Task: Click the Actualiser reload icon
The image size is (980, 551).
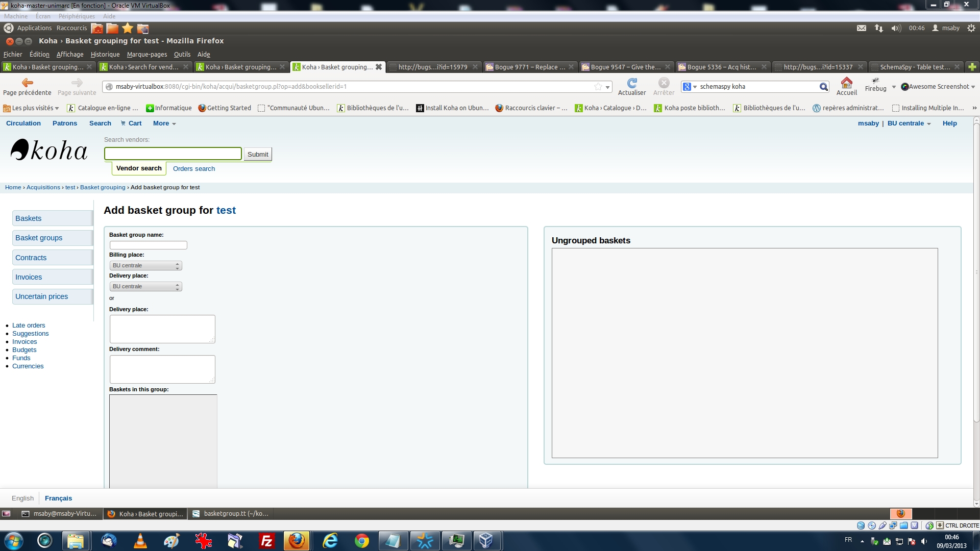Action: [x=632, y=83]
